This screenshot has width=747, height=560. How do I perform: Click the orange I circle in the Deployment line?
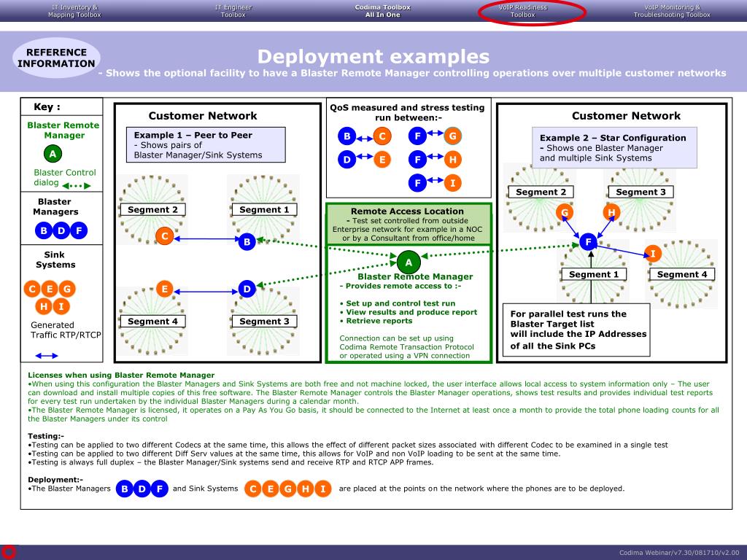pyautogui.click(x=323, y=489)
